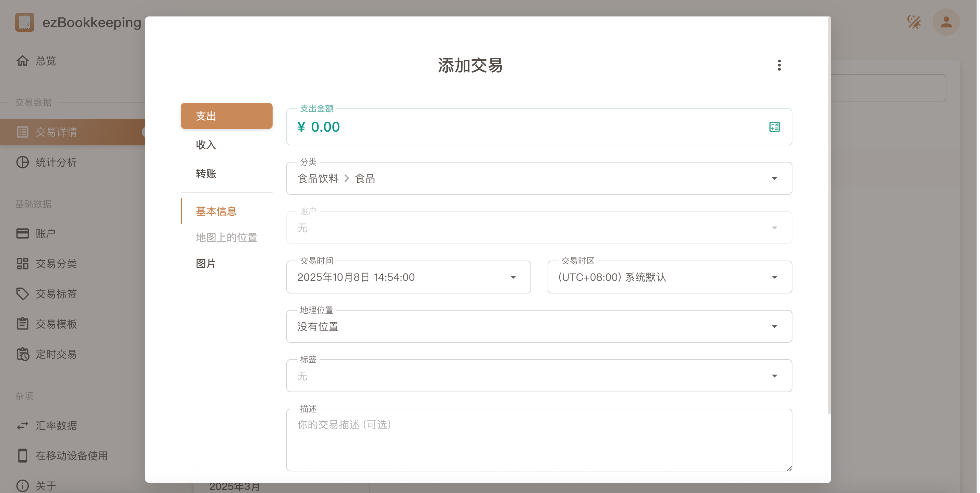Screen dimensions: 980x493
Task: Select the 支出 transaction type
Action: [226, 116]
